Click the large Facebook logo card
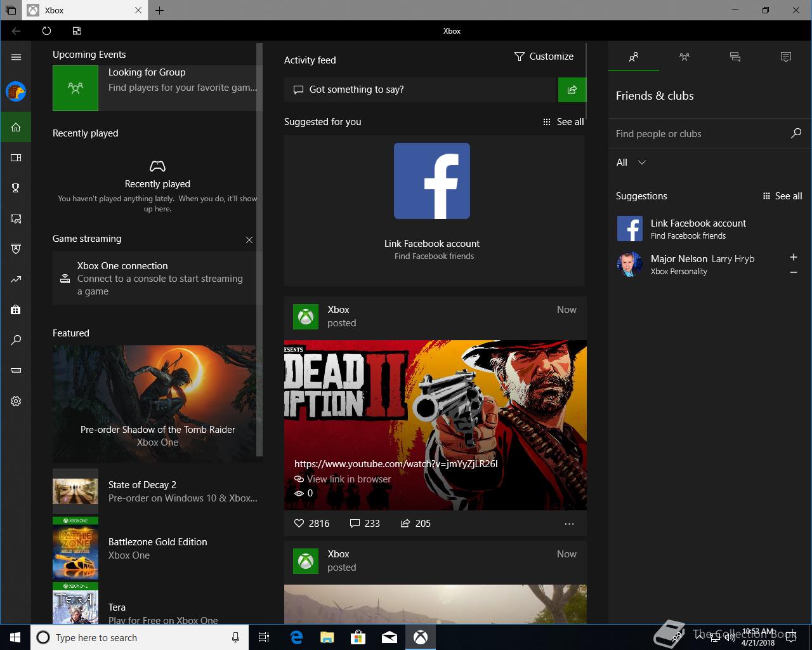The height and width of the screenshot is (650, 812). [432, 181]
